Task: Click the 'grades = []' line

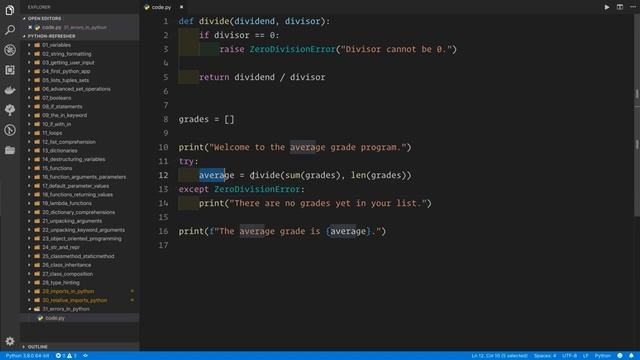Action: [x=206, y=120]
